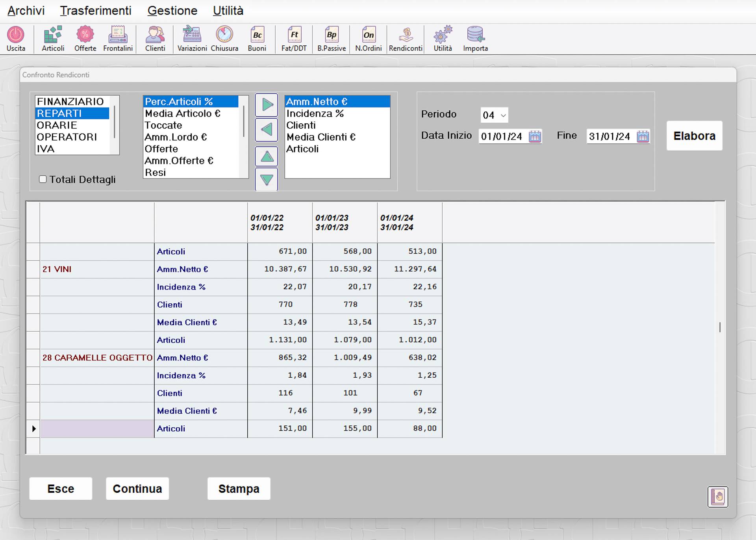Screen dimensions: 756x540
Task: Open the Buoni toolbar icon
Action: (257, 35)
